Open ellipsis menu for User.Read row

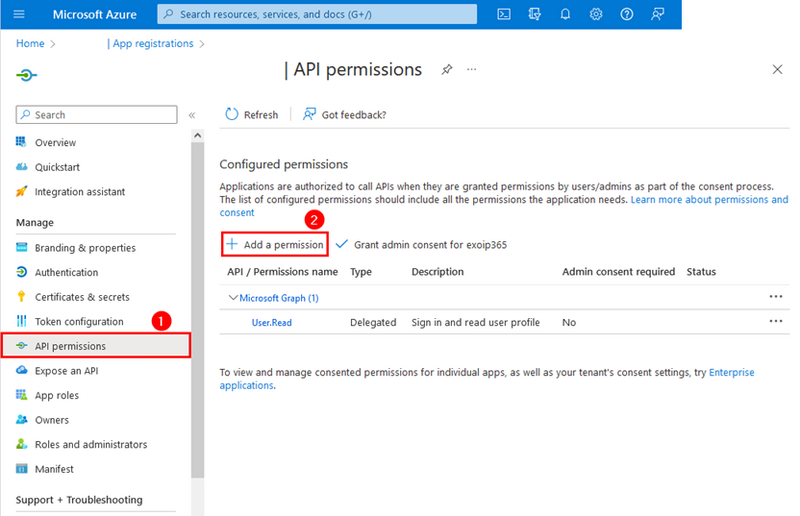pyautogui.click(x=776, y=321)
